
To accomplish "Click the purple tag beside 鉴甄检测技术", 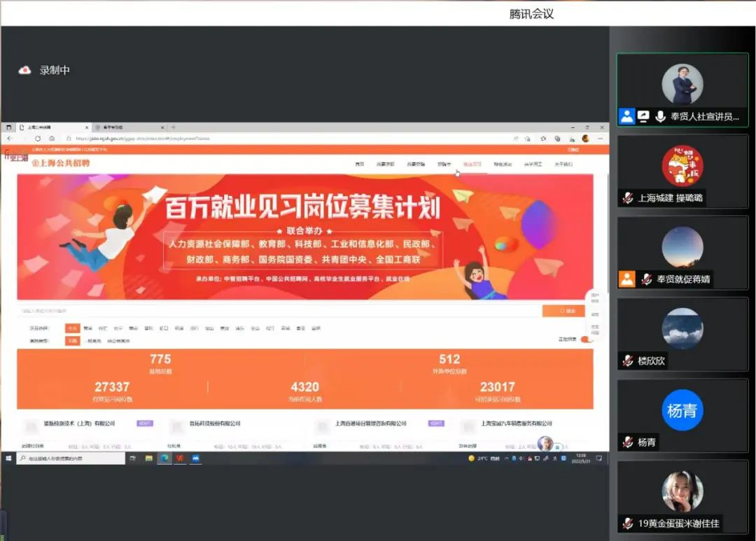I will click(x=145, y=423).
